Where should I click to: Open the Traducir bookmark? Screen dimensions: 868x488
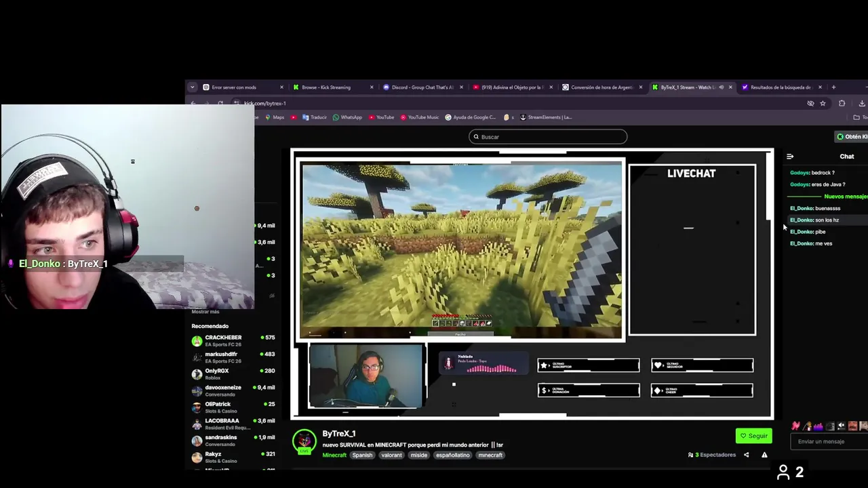314,117
